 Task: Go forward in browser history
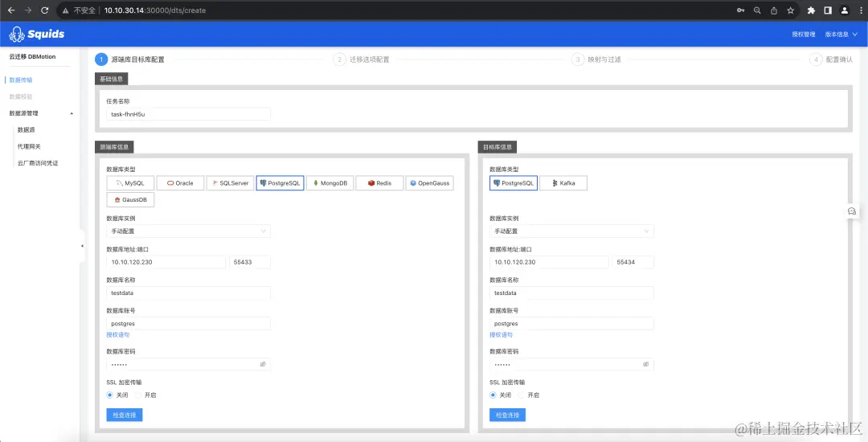pyautogui.click(x=27, y=10)
